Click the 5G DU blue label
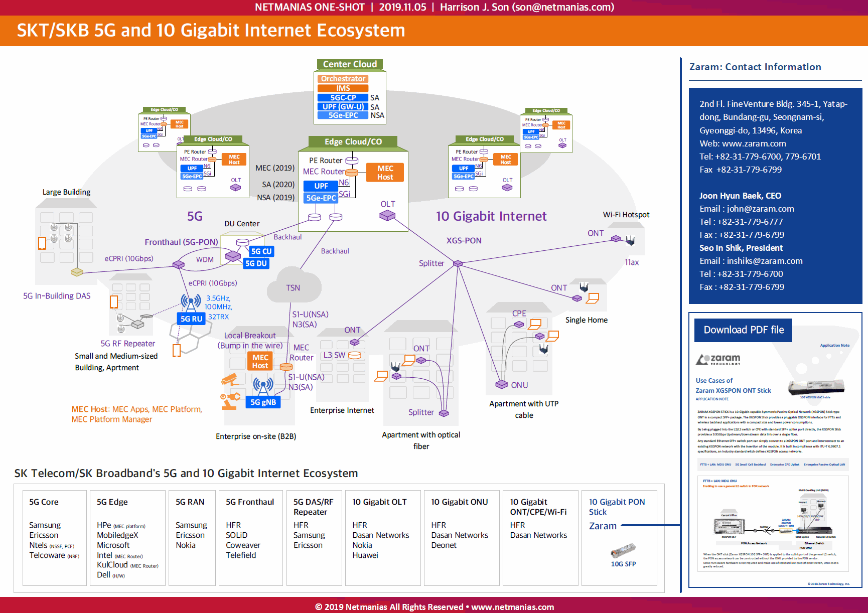This screenshot has width=868, height=613. tap(256, 263)
